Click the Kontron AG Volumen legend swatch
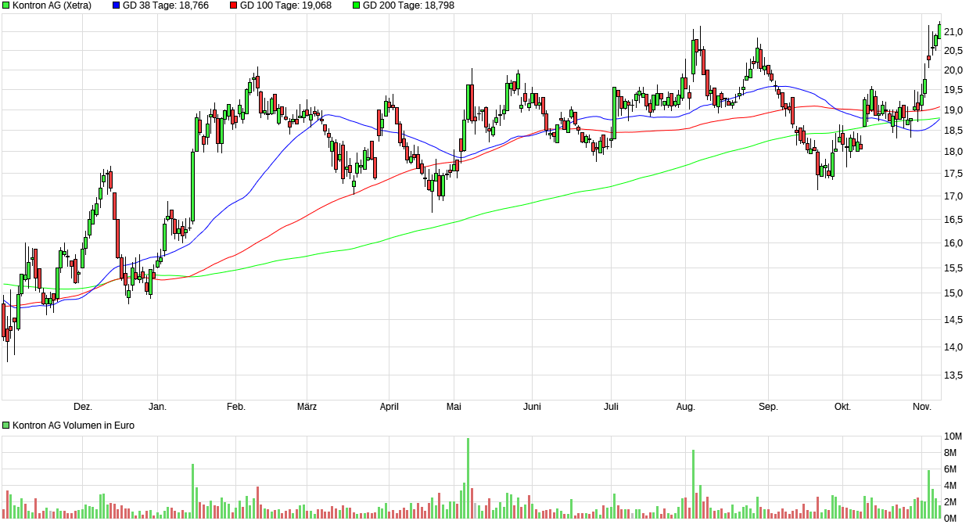Screen dimensions: 980x528 (6, 425)
